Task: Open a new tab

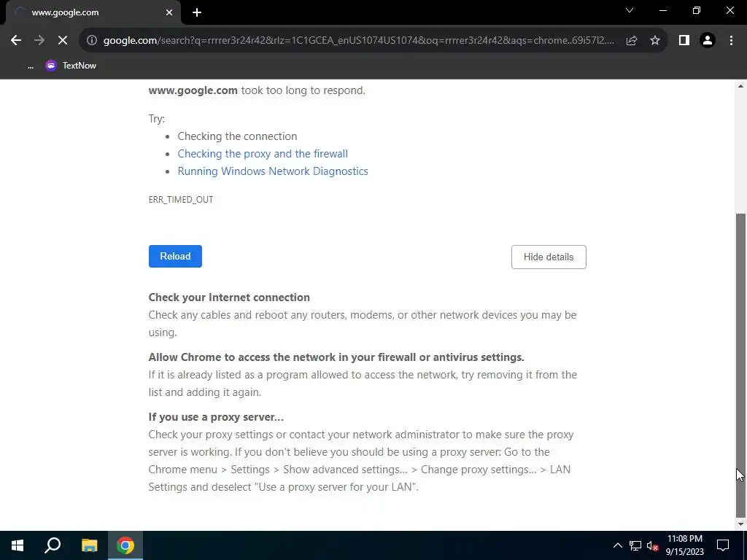Action: pyautogui.click(x=197, y=13)
